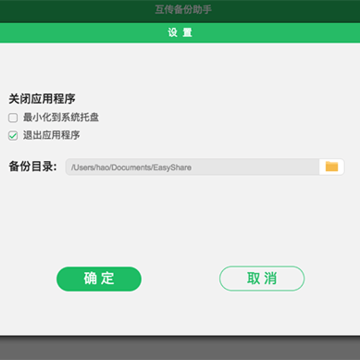This screenshot has width=360, height=360.
Task: Open the backup folder browser icon
Action: [331, 167]
